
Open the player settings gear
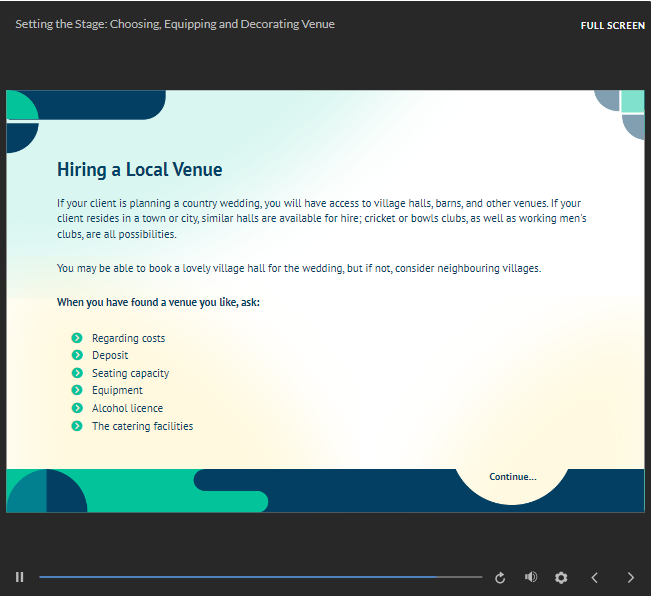pos(561,577)
